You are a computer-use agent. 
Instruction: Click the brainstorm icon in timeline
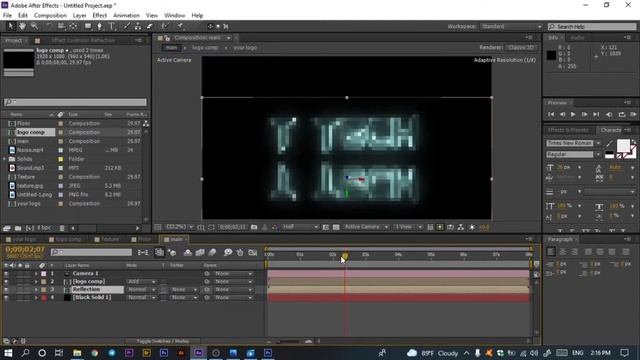228,253
